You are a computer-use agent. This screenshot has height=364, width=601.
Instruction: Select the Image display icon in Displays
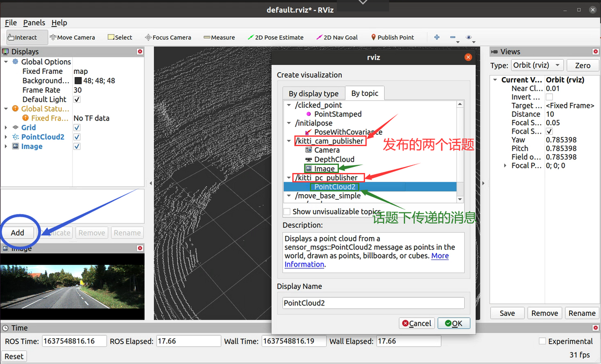(15, 146)
